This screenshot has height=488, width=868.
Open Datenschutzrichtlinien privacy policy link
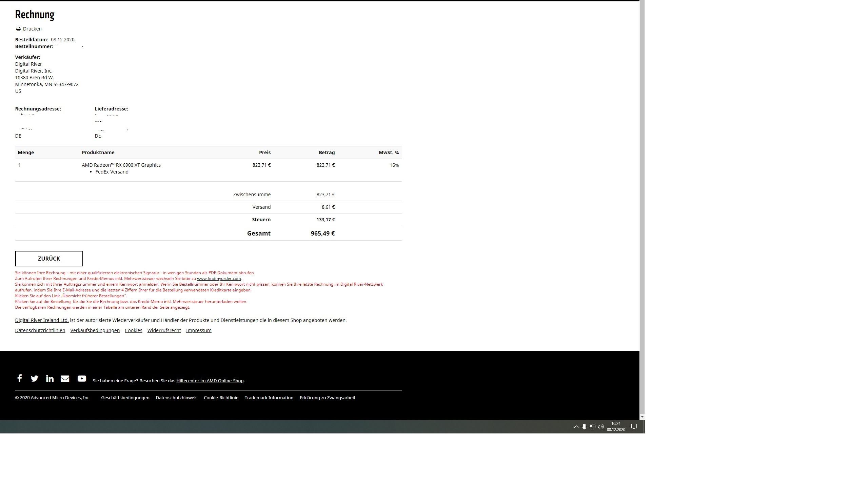click(x=40, y=330)
